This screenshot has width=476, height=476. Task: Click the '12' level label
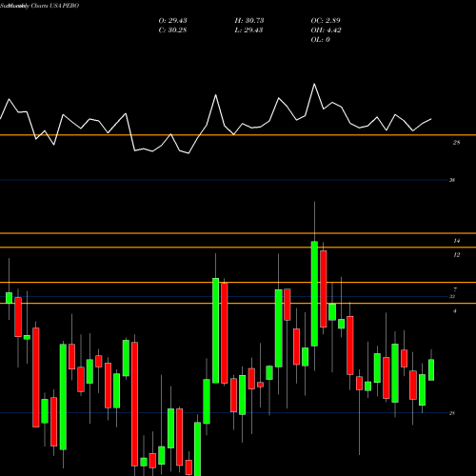pyautogui.click(x=456, y=255)
